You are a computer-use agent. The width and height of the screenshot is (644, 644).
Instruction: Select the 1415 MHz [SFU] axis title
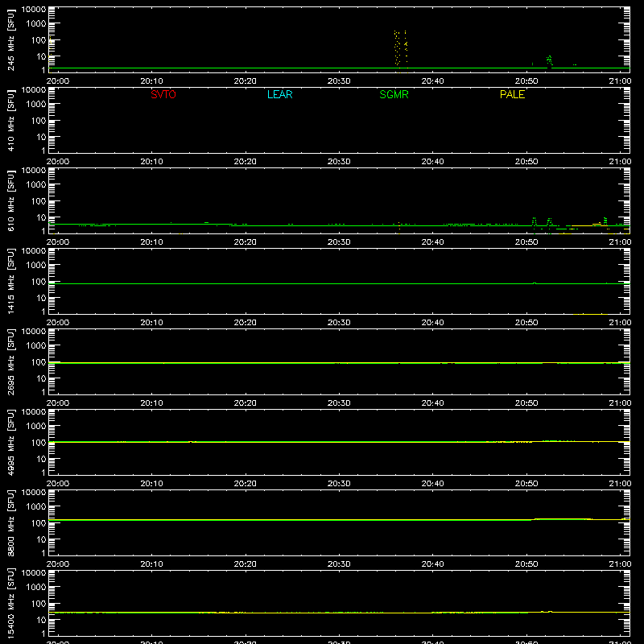10,281
